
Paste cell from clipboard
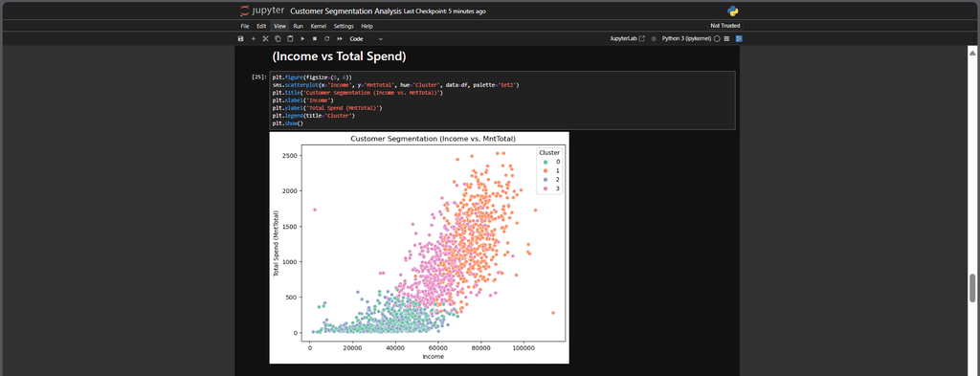pos(290,38)
